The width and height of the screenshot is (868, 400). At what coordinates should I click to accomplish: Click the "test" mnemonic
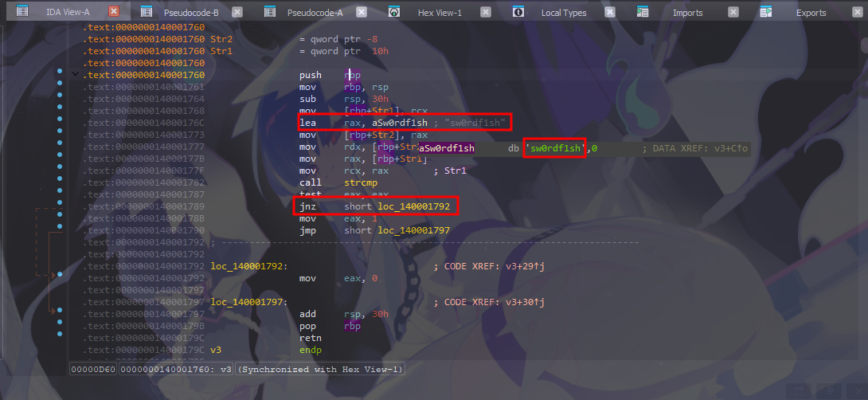pyautogui.click(x=310, y=194)
